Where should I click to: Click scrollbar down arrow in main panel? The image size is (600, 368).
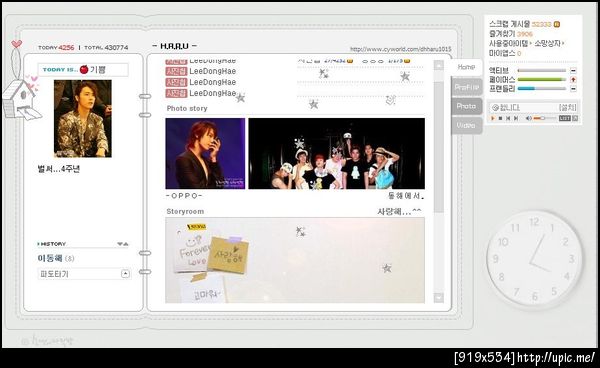439,297
